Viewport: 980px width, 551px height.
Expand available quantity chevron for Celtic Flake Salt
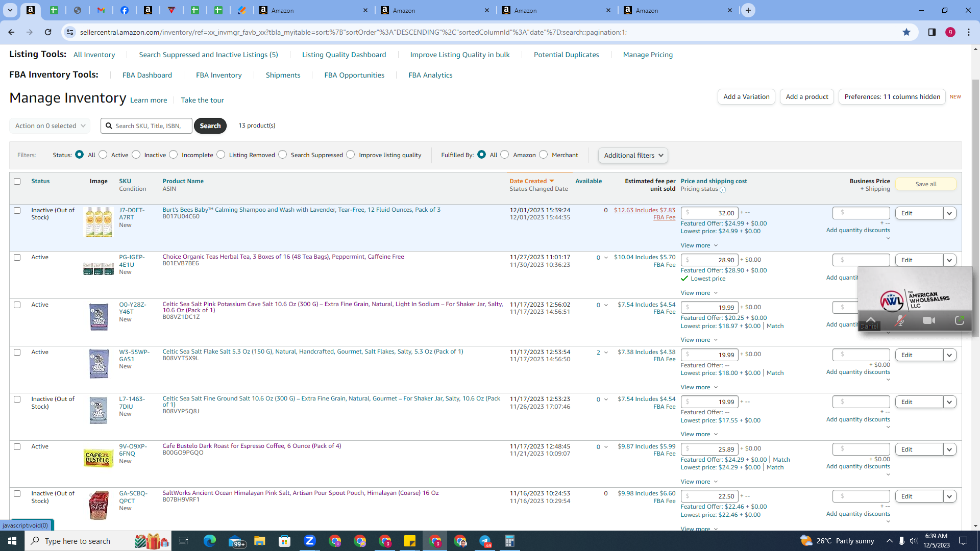(606, 353)
